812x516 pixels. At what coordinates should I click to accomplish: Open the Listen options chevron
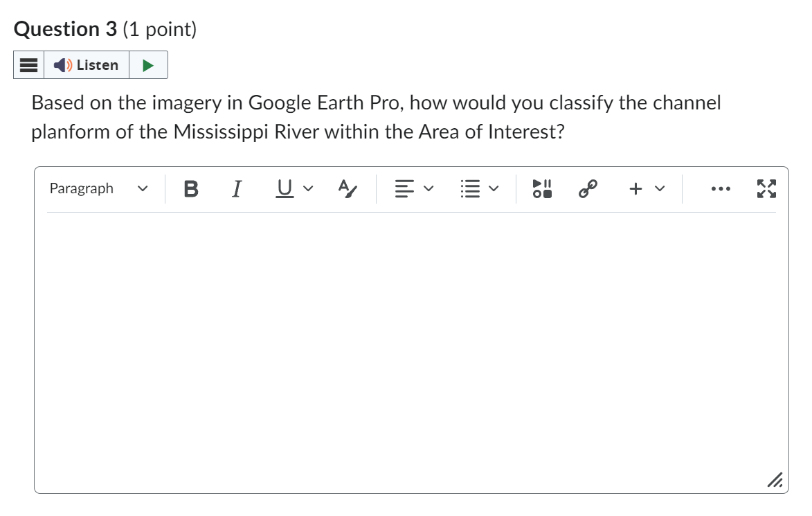[x=148, y=64]
